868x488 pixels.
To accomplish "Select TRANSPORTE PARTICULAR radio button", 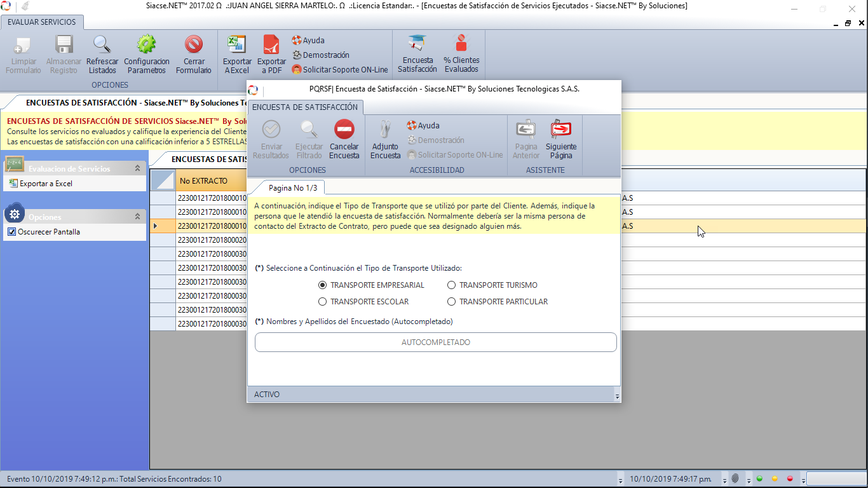I will 451,302.
